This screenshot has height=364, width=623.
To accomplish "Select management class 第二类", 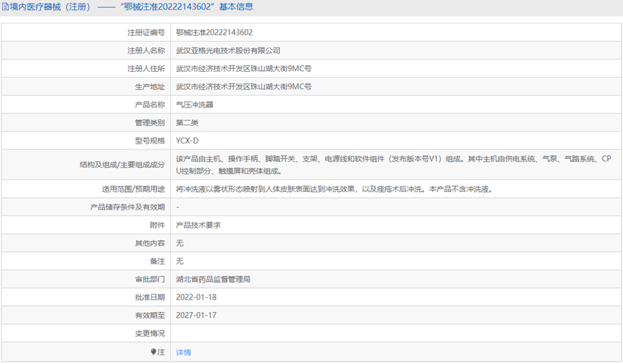I will click(x=187, y=122).
